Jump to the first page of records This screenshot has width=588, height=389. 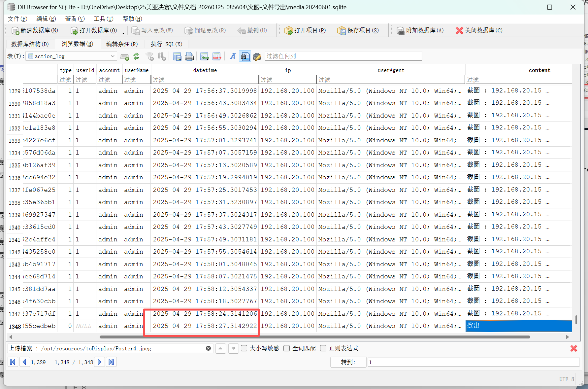[13, 362]
